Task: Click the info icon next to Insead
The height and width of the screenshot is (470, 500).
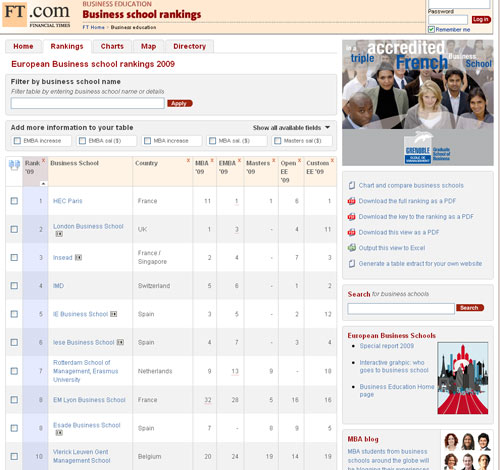Action: [78, 257]
